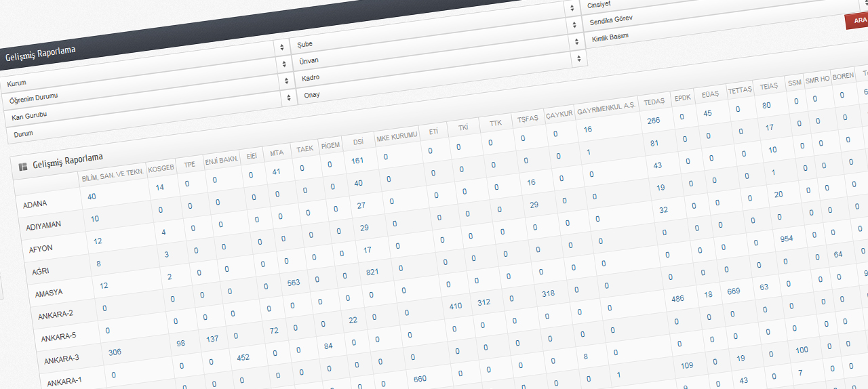
Task: Click the cell value 660
Action: (420, 379)
